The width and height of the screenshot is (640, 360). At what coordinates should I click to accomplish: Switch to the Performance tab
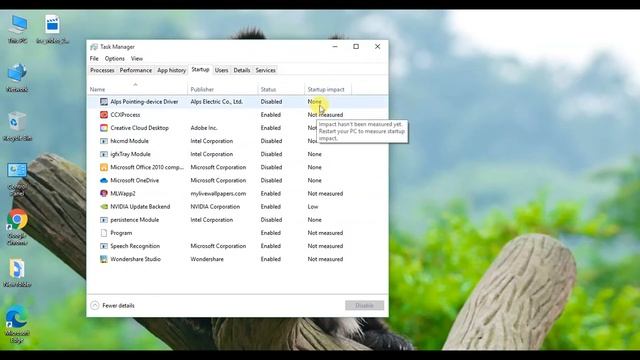pyautogui.click(x=136, y=70)
